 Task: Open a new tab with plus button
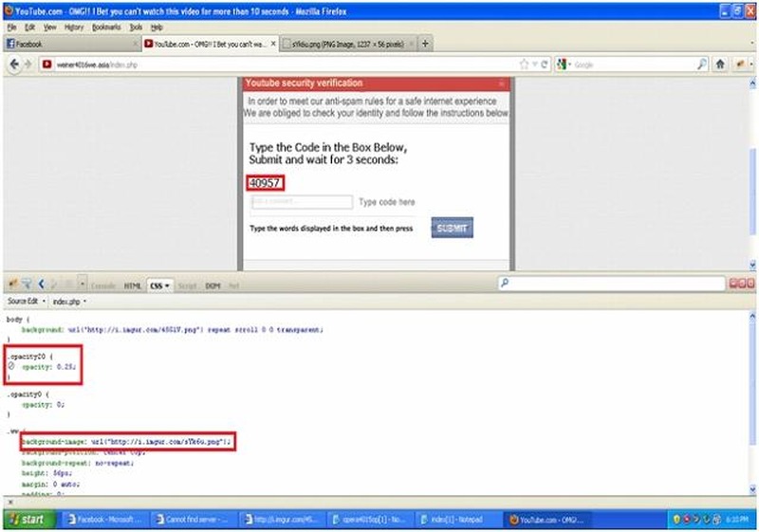425,44
